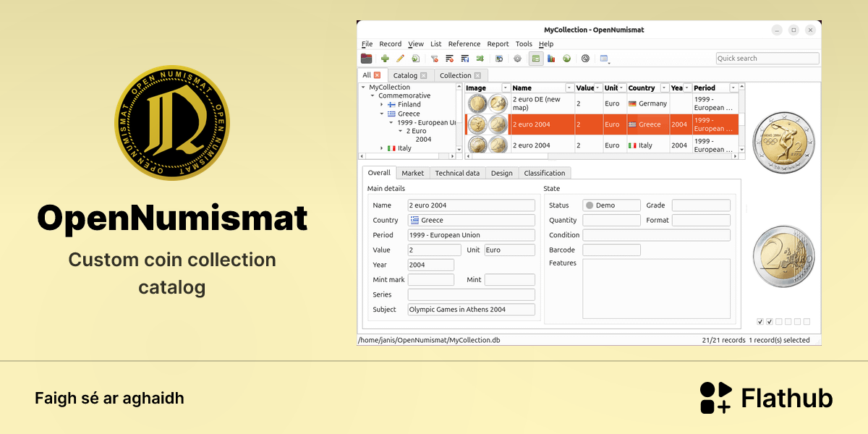This screenshot has height=434, width=868.
Task: Close the All tab with its red X
Action: [377, 75]
